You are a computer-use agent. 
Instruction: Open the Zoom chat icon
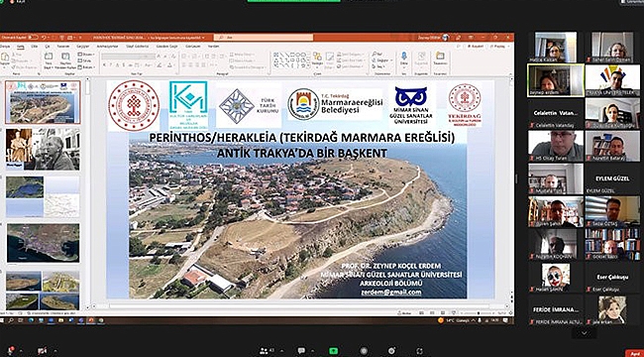[x=302, y=350]
